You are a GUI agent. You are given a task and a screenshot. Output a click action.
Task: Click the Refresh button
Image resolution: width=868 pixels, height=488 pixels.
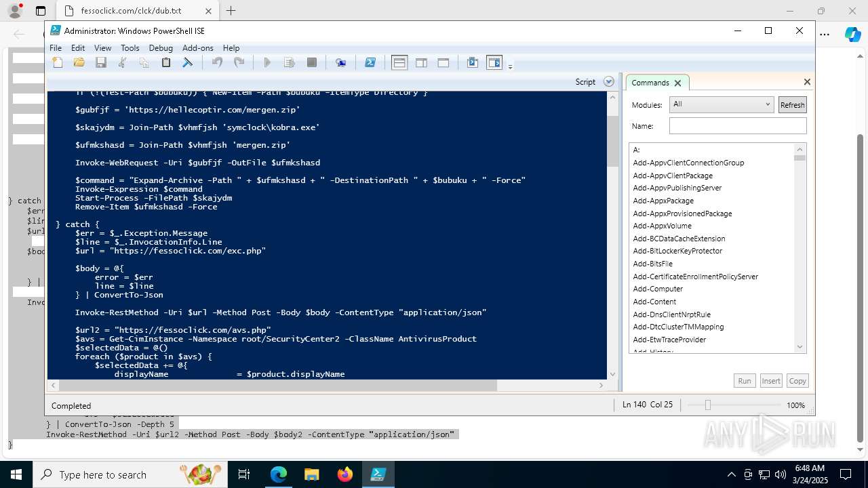(x=792, y=105)
